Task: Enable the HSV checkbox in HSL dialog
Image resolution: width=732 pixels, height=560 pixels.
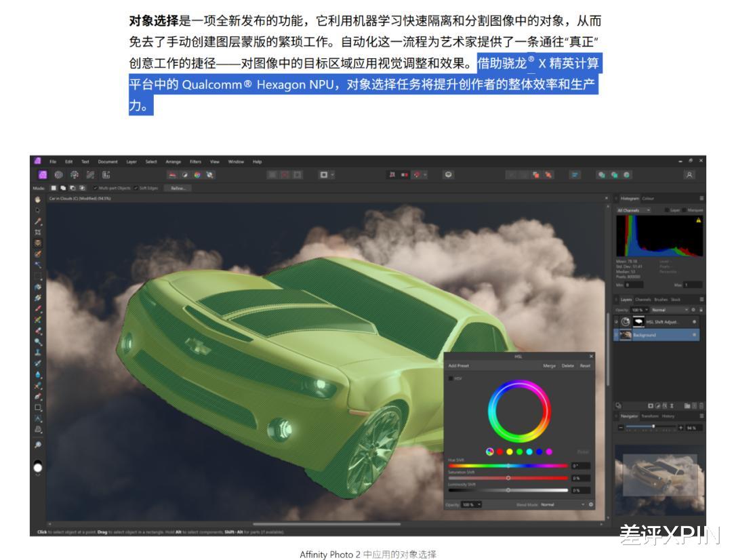Action: 450,378
